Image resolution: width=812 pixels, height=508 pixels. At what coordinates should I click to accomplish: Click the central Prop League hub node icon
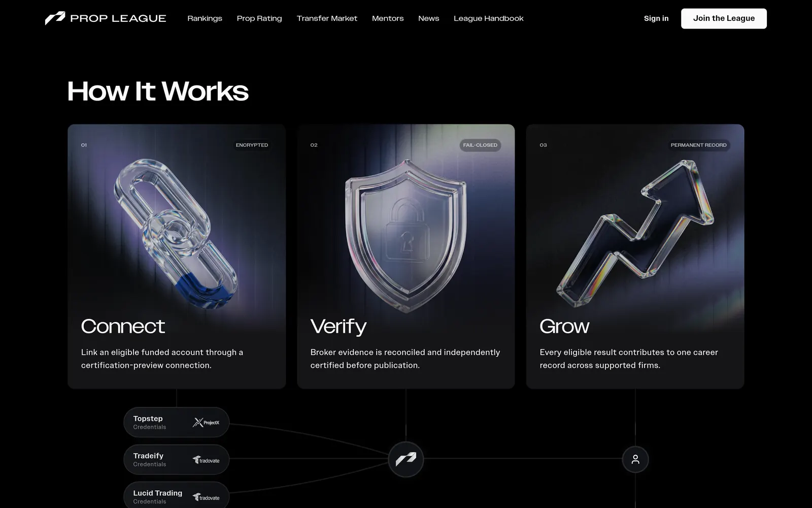click(406, 459)
